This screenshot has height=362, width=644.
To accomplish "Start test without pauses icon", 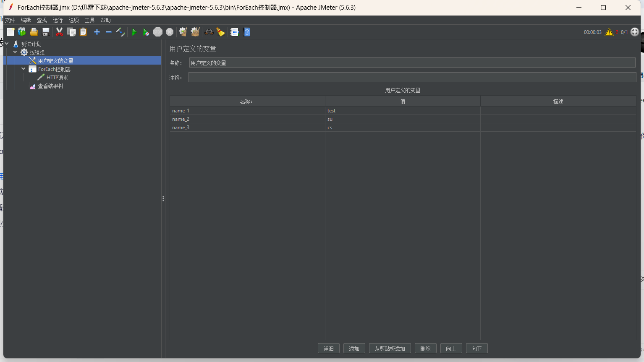I will 146,32.
